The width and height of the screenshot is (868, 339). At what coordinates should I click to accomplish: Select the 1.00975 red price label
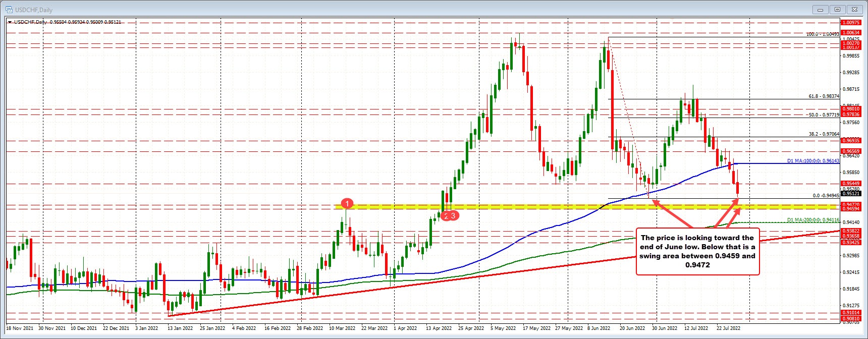850,23
